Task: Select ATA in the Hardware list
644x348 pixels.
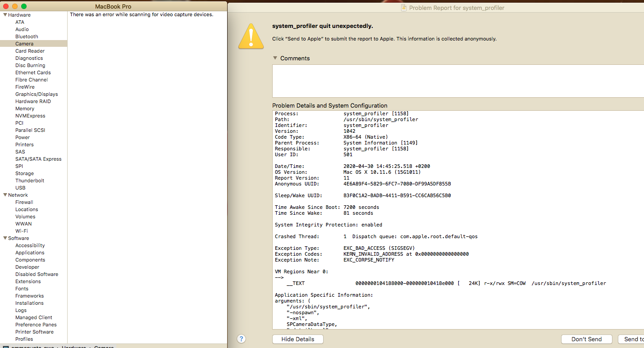Action: 20,22
